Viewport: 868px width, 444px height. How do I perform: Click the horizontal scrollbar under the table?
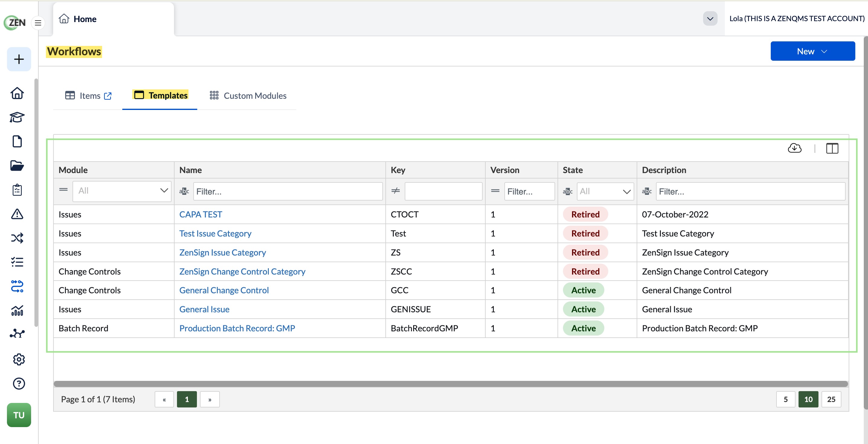pos(451,384)
